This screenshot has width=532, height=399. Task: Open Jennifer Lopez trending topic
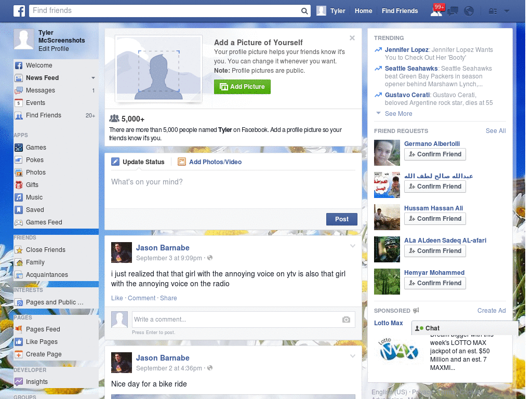tap(406, 50)
